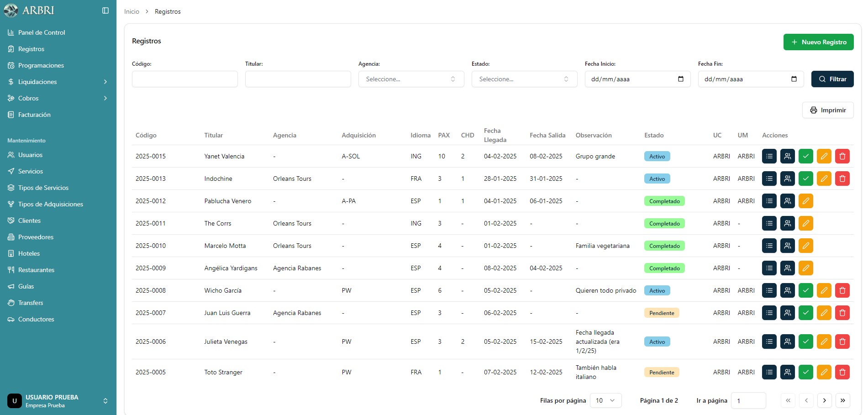This screenshot has height=415, width=868.
Task: Go to the next page of results
Action: click(x=824, y=400)
